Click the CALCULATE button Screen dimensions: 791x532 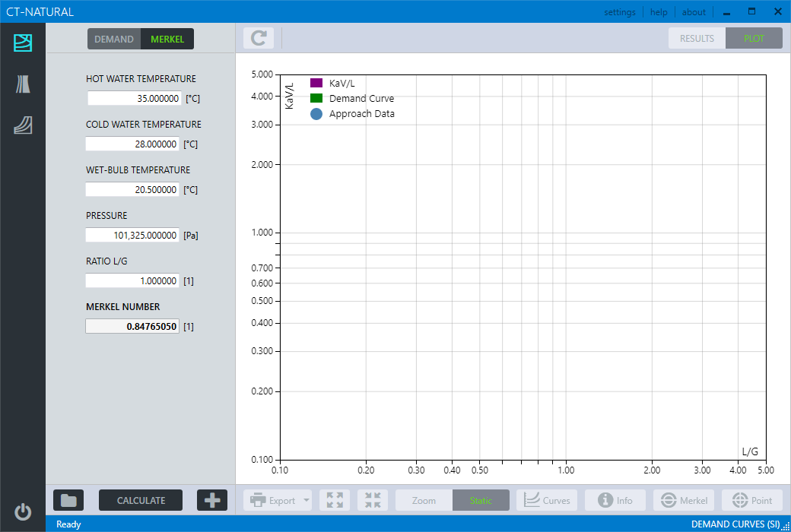141,500
